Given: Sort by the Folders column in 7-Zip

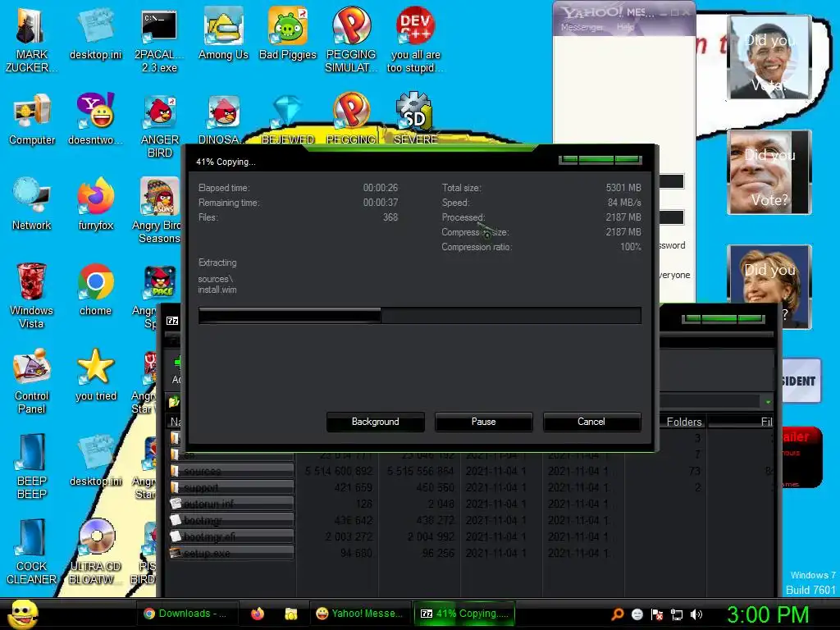Looking at the screenshot, I should click(x=683, y=422).
